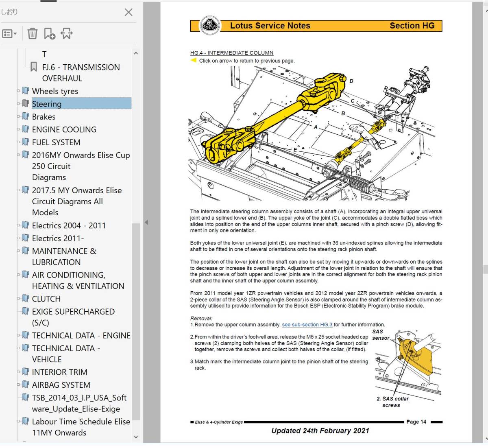Open the ENGINE COOLING bookmark
Screen dimensions: 488x448
click(64, 129)
